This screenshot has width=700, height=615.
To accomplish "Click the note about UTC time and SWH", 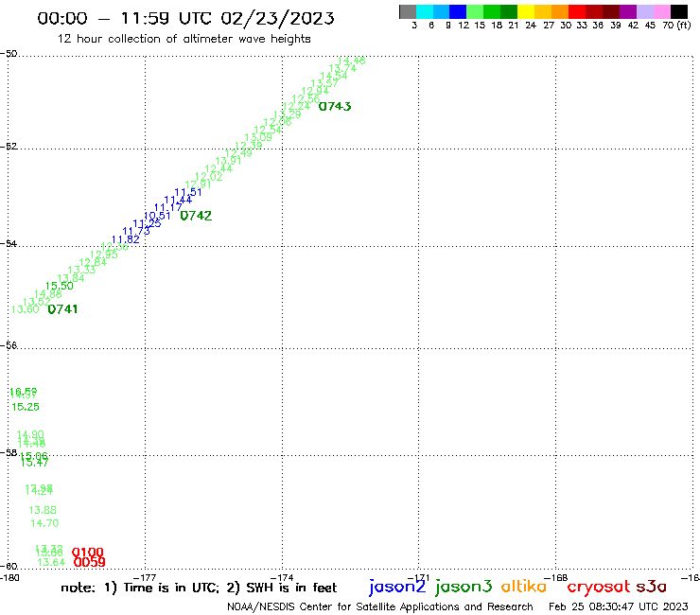I will [199, 588].
